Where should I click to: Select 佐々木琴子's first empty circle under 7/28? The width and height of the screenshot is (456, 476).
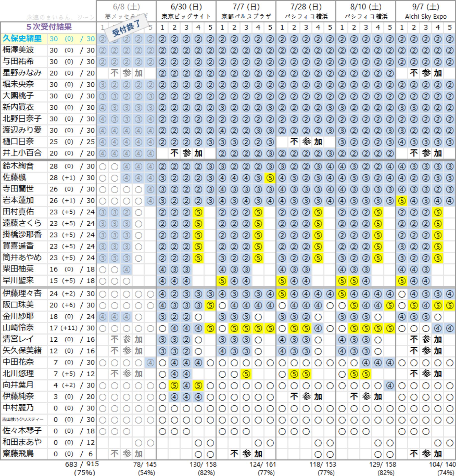[x=282, y=432]
